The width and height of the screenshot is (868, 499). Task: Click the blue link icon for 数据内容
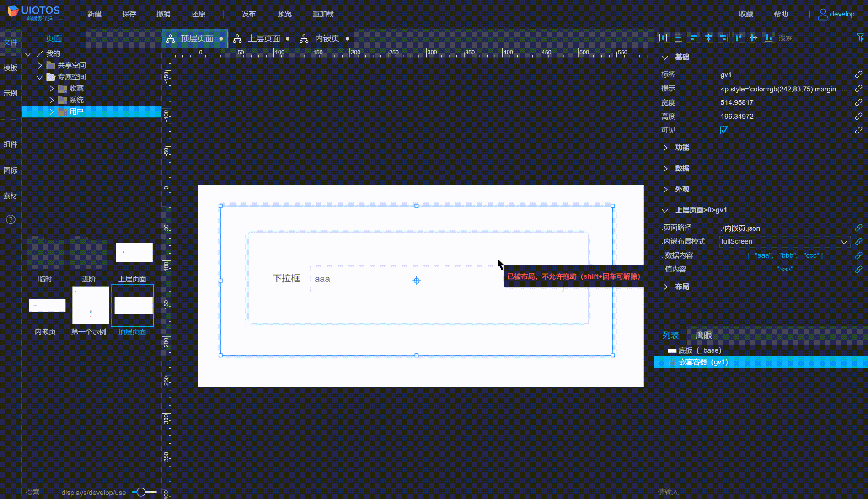(858, 255)
